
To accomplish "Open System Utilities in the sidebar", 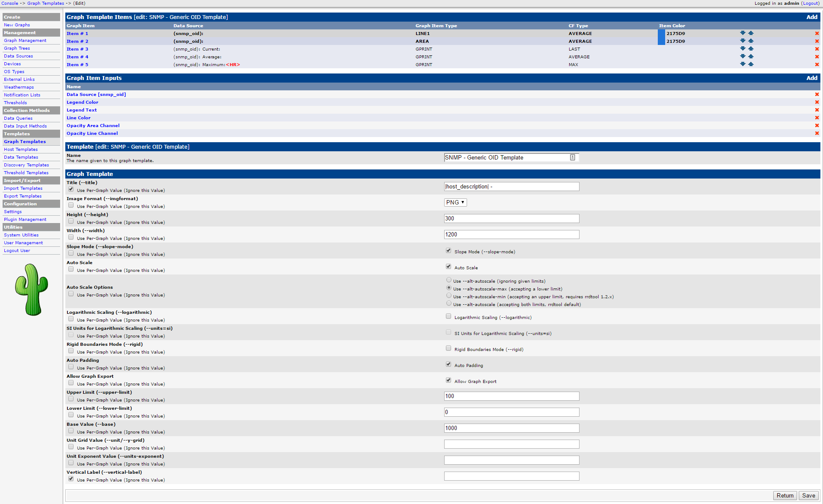I will [x=21, y=235].
